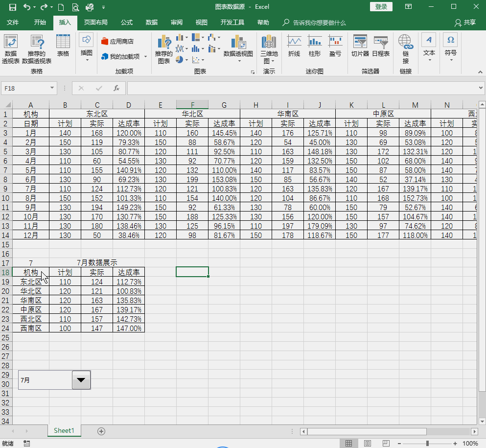
Task: Click the 共享 (Share) button
Action: pyautogui.click(x=465, y=23)
